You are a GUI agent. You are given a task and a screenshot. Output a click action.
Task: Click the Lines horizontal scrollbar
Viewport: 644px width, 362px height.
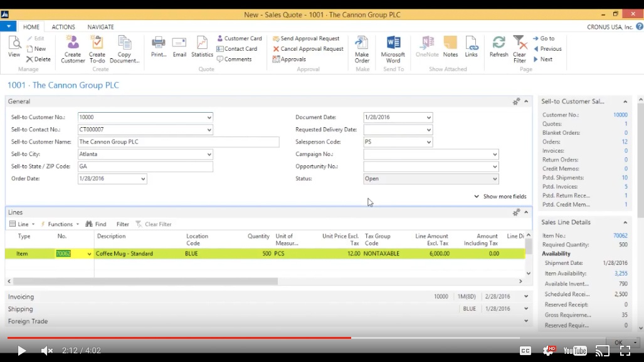tap(145, 281)
